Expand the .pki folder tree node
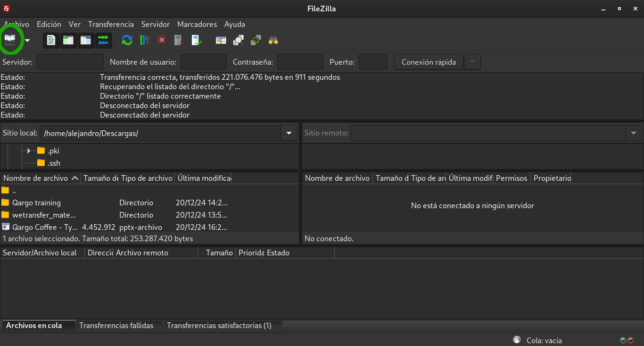Viewport: 644px width, 346px height. click(29, 151)
